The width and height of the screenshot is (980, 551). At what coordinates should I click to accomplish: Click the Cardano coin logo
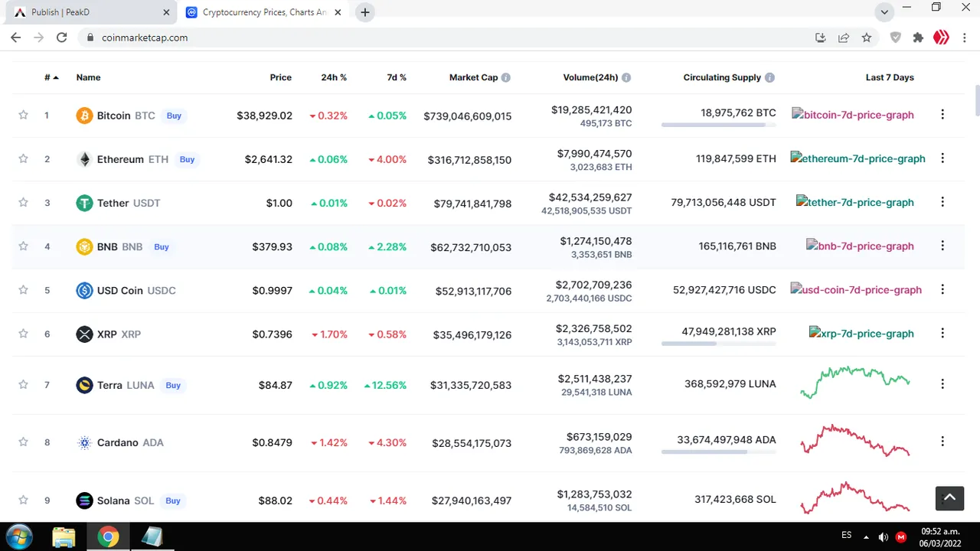coord(84,442)
